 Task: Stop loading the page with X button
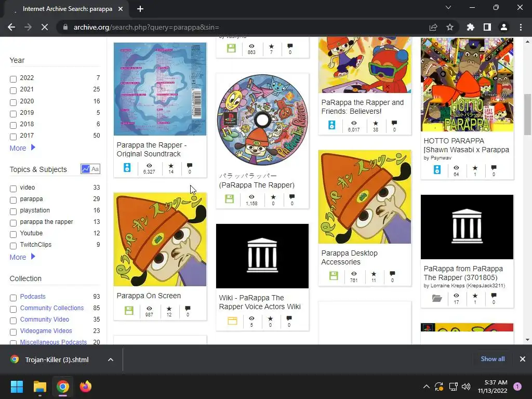click(x=45, y=27)
